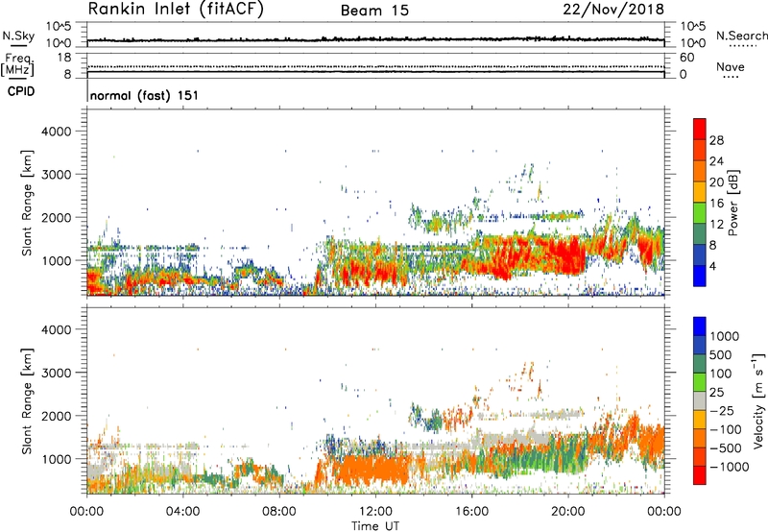The image size is (768, 532).
Task: Click the '100' label on the Velocity scale
Action: coord(721,374)
